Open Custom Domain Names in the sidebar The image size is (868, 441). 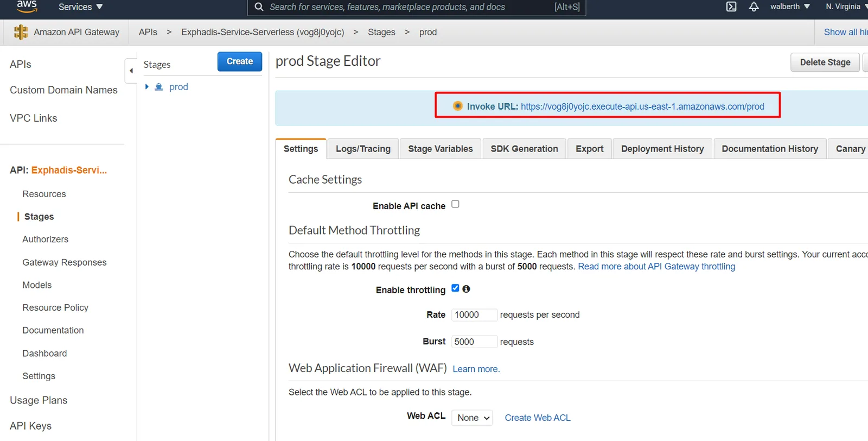[63, 90]
